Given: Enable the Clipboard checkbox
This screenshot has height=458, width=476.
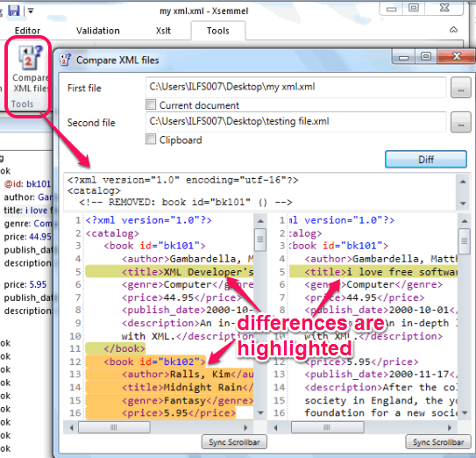Looking at the screenshot, I should point(151,140).
